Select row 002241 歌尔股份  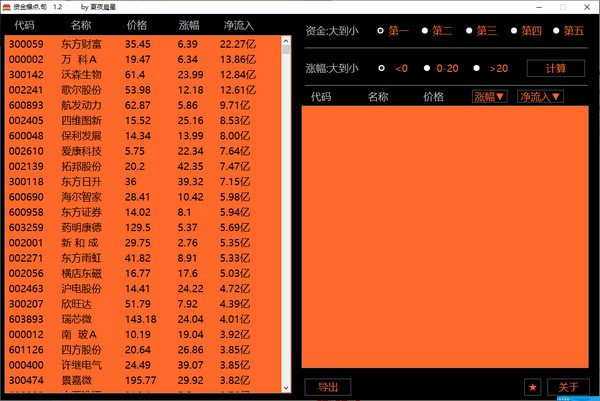(143, 90)
